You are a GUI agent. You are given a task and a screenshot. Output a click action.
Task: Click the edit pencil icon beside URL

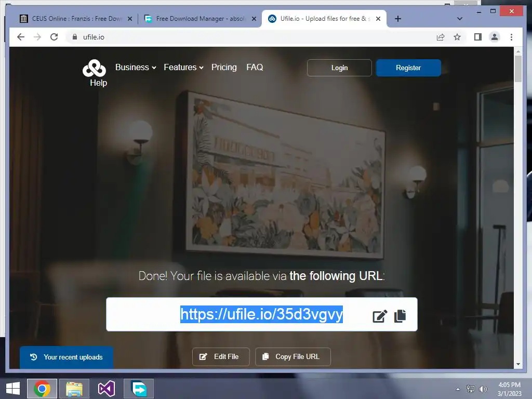point(380,316)
